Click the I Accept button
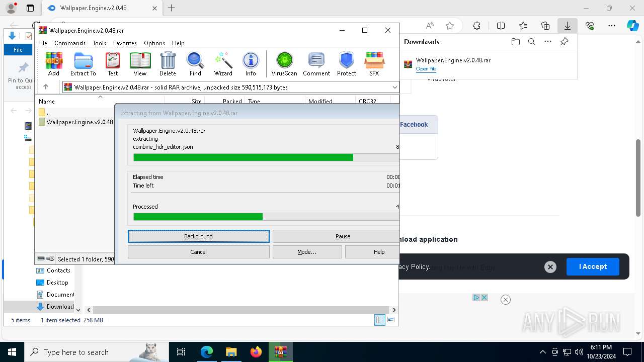This screenshot has height=362, width=644. [593, 266]
